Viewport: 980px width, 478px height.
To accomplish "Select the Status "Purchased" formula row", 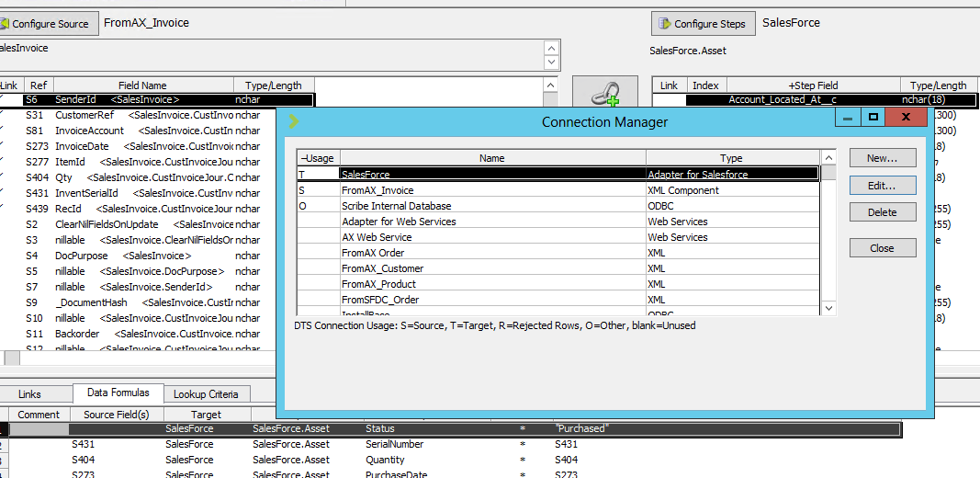I will click(450, 429).
